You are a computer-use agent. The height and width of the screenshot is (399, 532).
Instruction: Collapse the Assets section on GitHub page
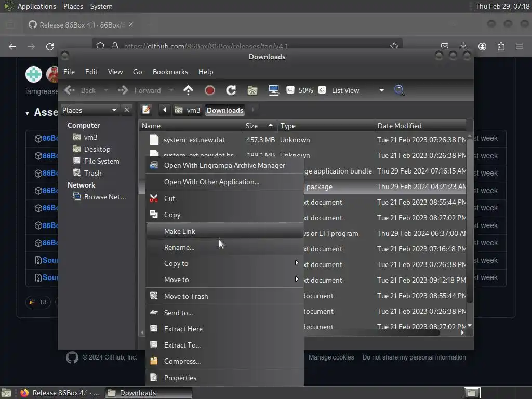click(27, 113)
